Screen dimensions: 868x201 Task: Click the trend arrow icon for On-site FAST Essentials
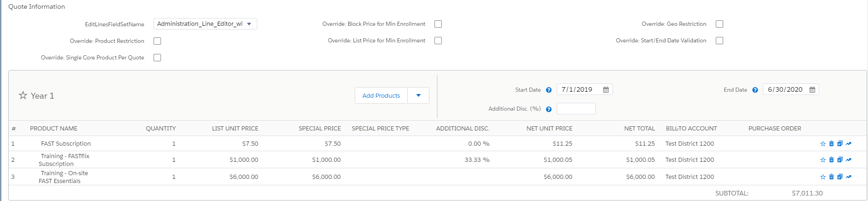[x=849, y=177]
